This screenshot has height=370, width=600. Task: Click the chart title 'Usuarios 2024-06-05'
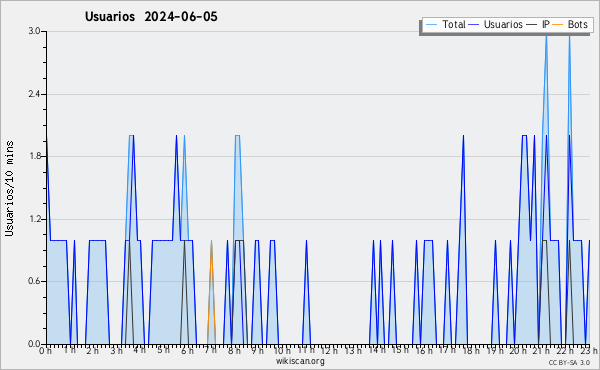(x=151, y=17)
